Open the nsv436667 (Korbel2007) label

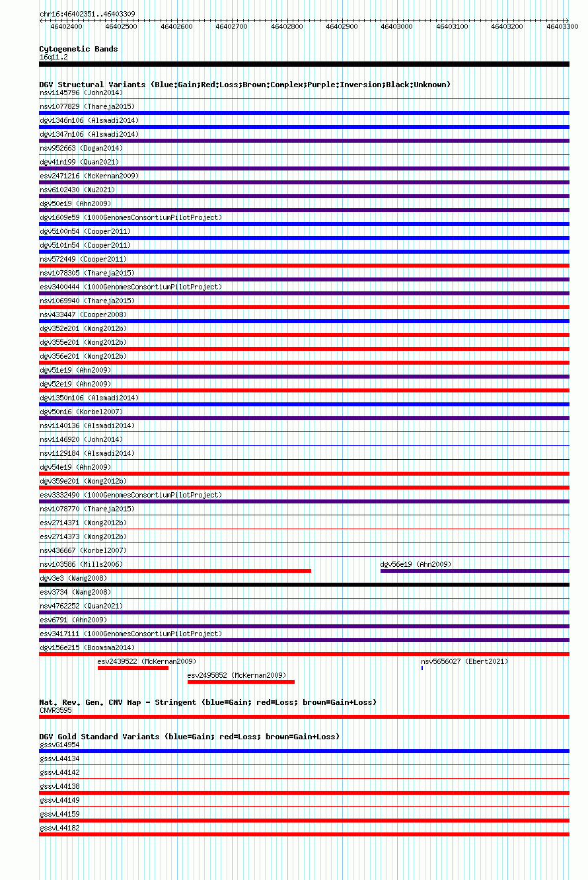click(x=83, y=551)
